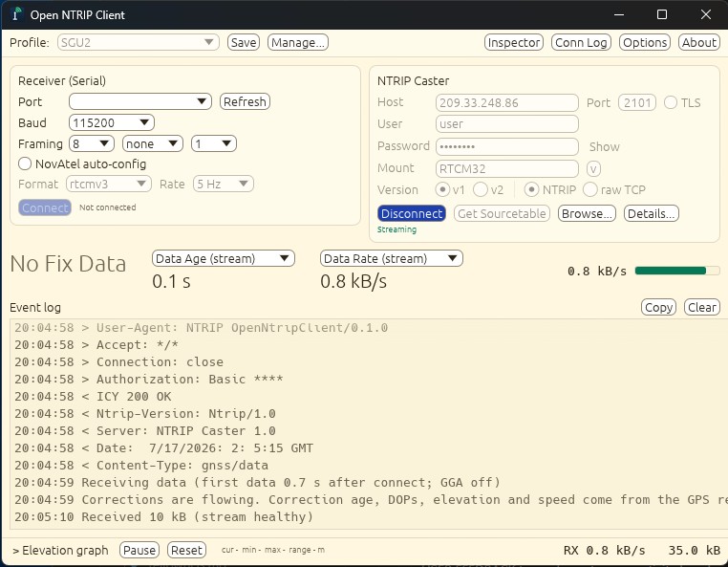Open the Conn Log view

point(581,42)
